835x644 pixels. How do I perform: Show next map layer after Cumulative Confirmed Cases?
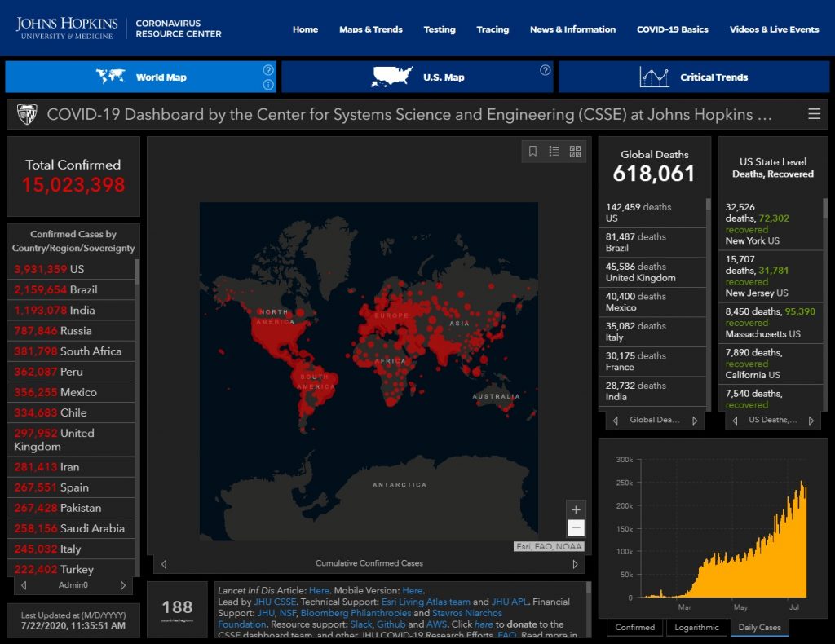click(575, 564)
